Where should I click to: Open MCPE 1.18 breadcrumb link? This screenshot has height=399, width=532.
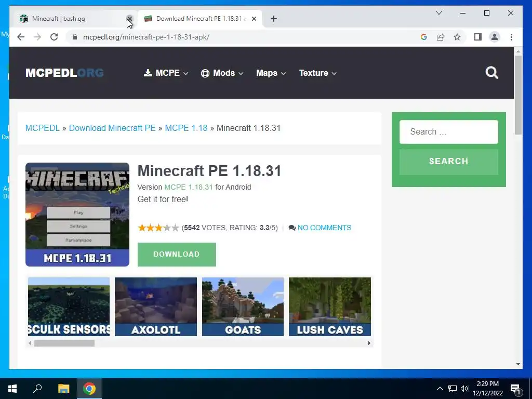point(186,128)
